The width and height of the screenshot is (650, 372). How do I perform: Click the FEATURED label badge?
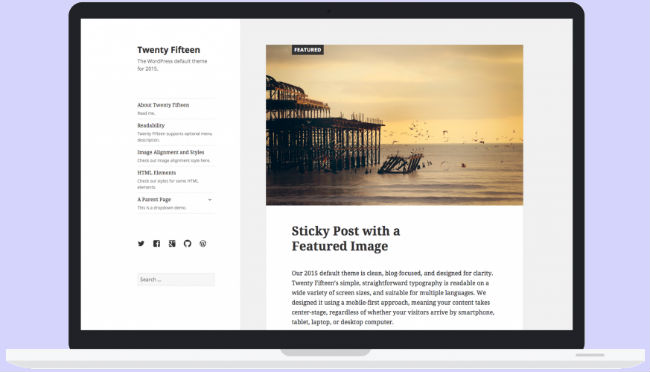pyautogui.click(x=308, y=50)
